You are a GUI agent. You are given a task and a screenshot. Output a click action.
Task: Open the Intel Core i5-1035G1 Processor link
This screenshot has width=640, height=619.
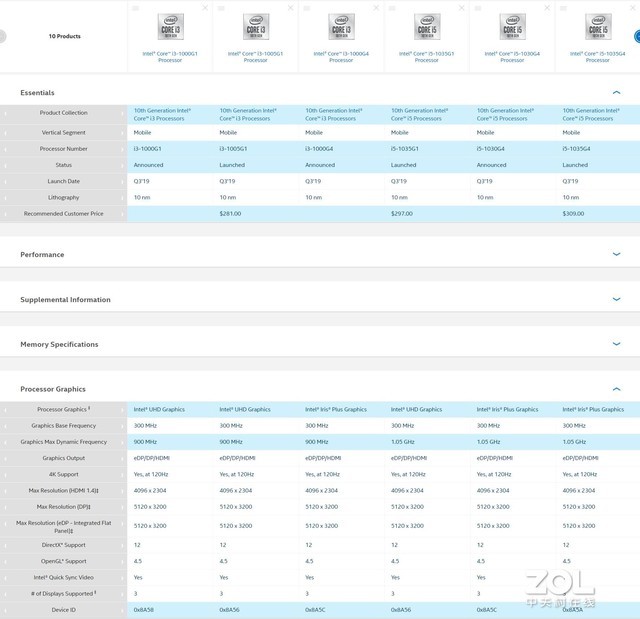[427, 57]
